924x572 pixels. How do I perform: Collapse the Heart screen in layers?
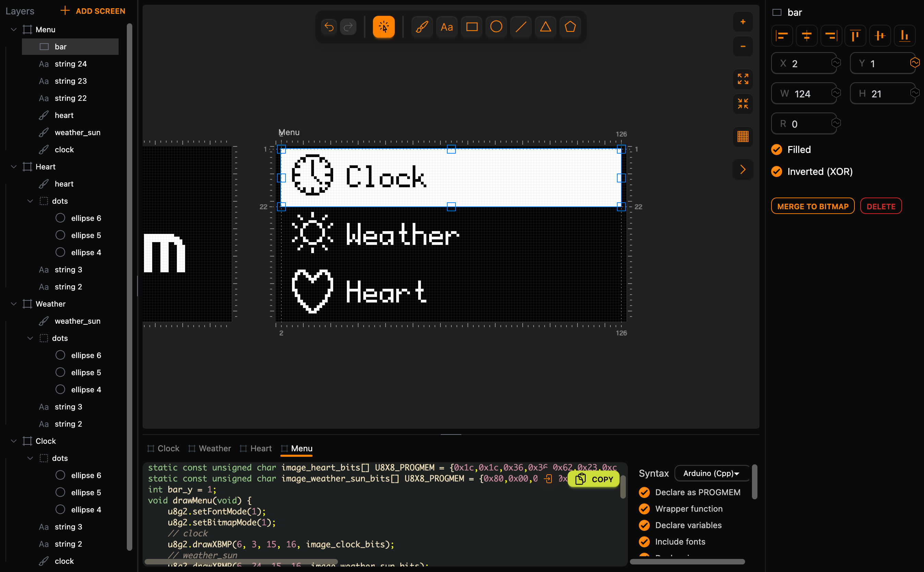click(14, 167)
